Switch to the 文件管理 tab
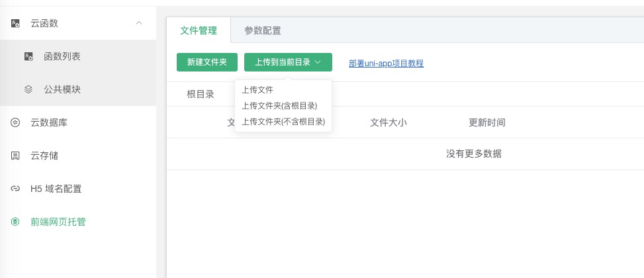This screenshot has width=644, height=278. 199,30
